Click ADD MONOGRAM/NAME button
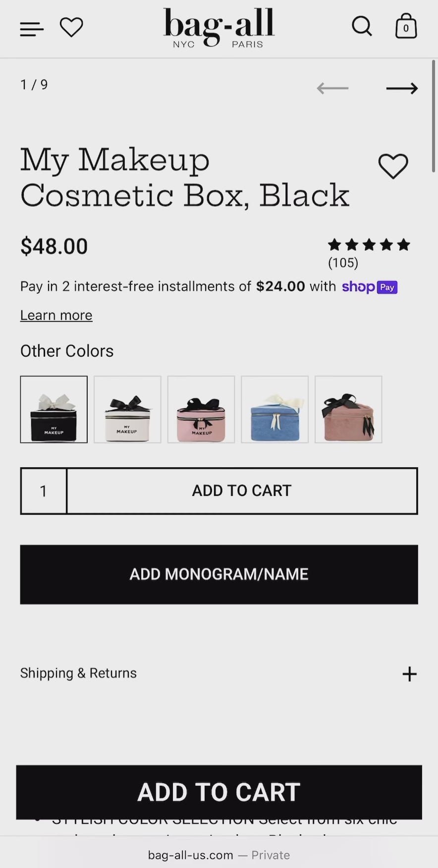This screenshot has height=868, width=438. pyautogui.click(x=219, y=575)
